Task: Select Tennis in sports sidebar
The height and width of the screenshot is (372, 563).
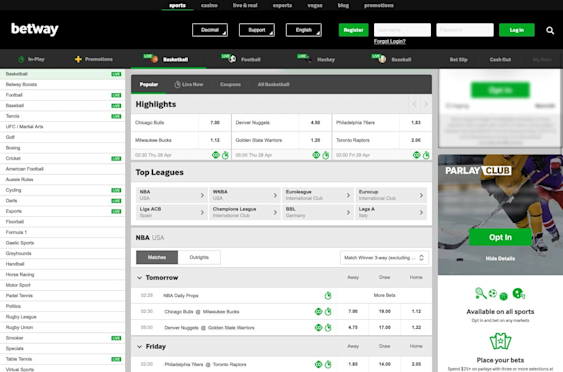Action: 62,116
